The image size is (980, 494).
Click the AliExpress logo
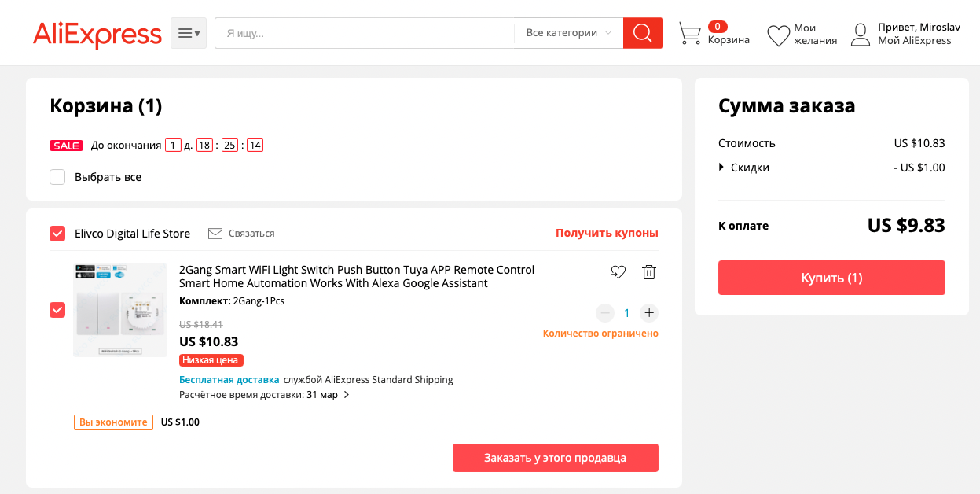(x=97, y=34)
